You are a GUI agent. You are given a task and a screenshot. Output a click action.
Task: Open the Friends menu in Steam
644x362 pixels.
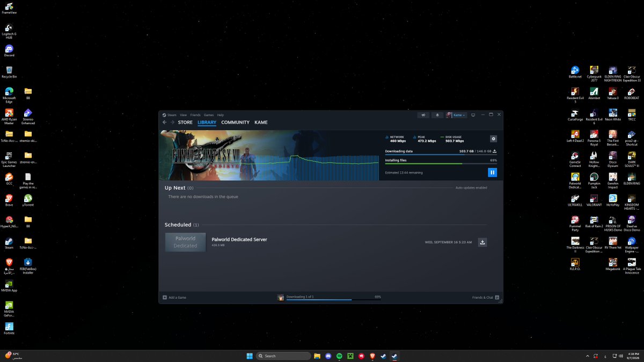[x=195, y=115]
